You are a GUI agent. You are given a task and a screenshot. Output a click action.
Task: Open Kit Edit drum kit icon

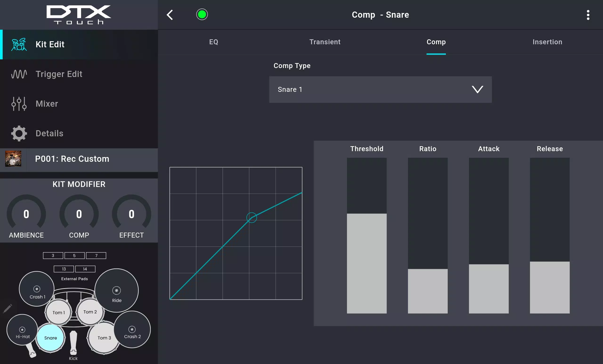coord(19,44)
